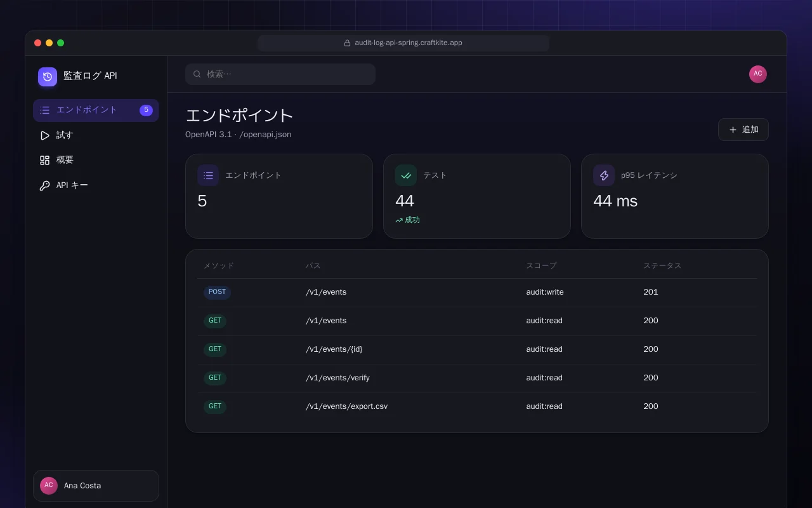Click the OpenAPI 3.1 · /openapi.json subtitle

coord(239,135)
